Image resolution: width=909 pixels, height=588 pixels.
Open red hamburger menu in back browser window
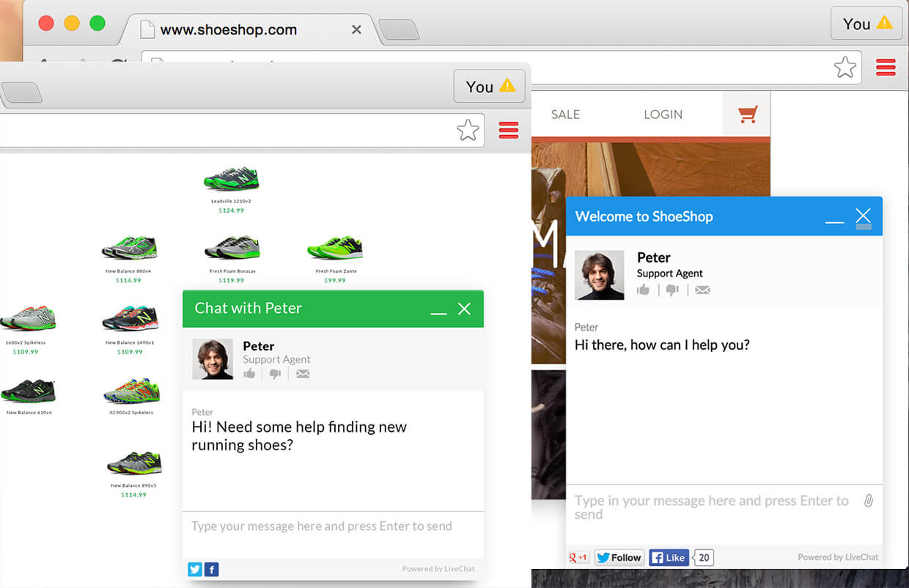[886, 67]
